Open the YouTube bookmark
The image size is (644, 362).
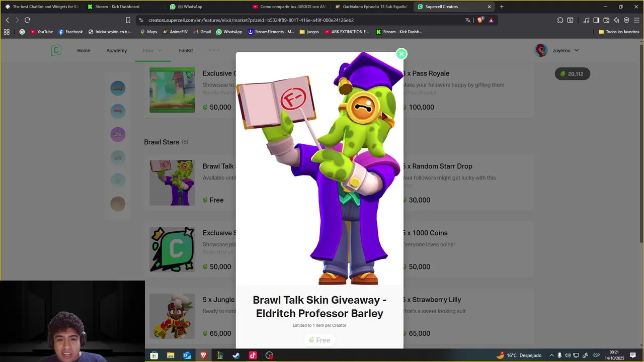41,32
